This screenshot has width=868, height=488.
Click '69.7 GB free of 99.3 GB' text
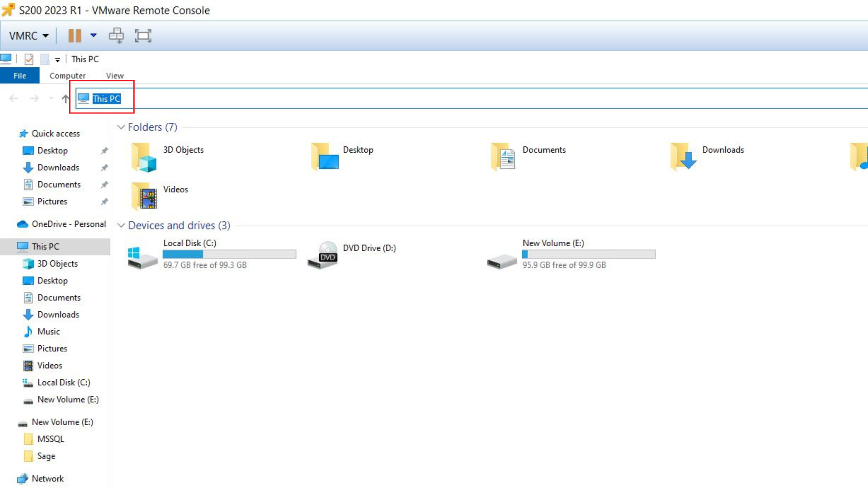(x=205, y=265)
